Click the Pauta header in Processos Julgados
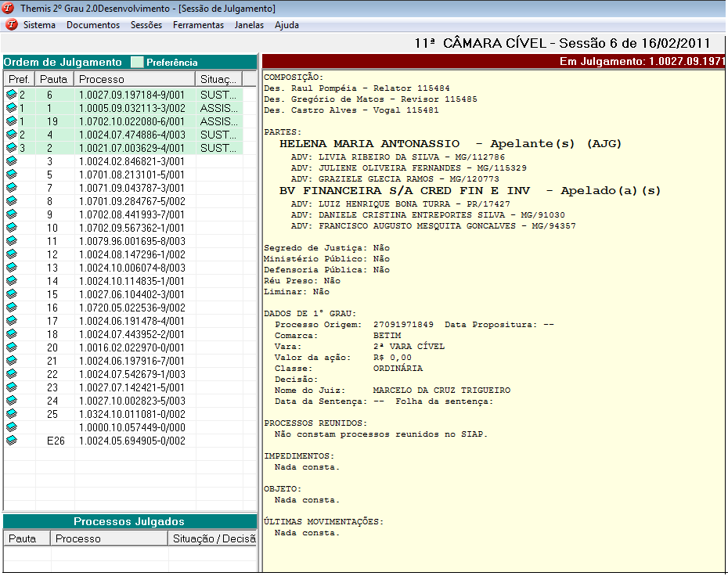728x576 pixels. coord(27,538)
